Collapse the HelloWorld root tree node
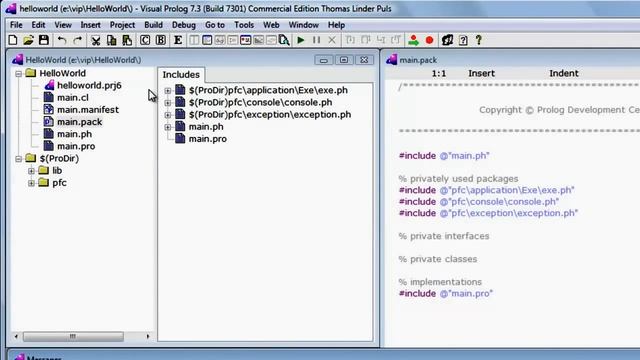The image size is (640, 360). point(18,73)
